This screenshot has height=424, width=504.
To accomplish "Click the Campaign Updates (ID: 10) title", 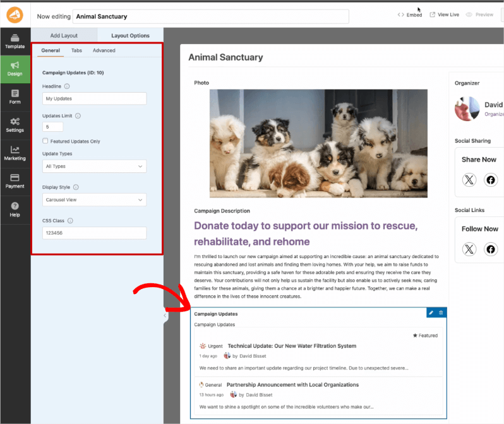I will coord(73,73).
